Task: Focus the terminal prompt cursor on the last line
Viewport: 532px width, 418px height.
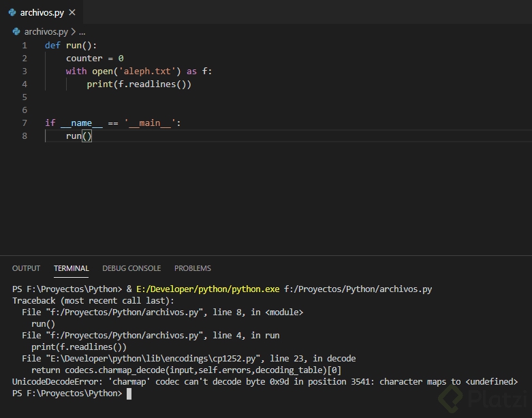Action: pyautogui.click(x=129, y=393)
